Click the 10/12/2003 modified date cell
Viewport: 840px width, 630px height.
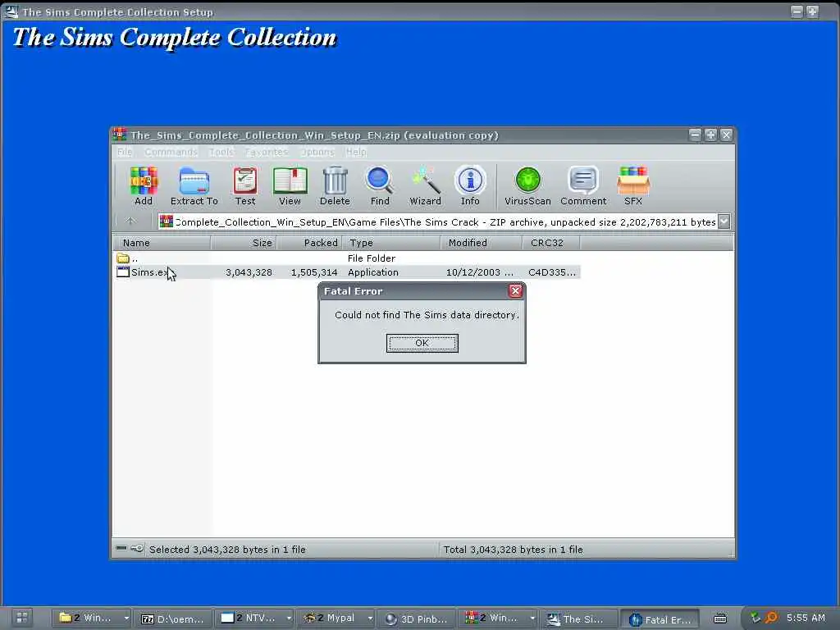[x=479, y=272]
